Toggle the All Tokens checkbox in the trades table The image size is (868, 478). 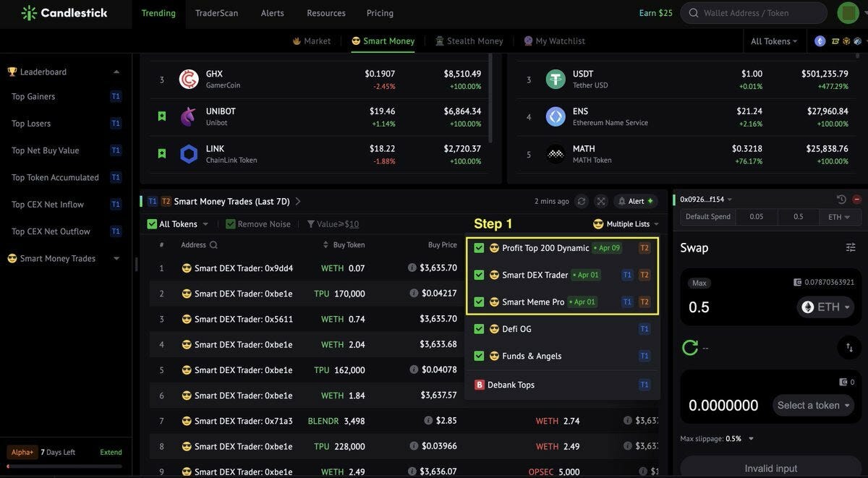point(152,224)
